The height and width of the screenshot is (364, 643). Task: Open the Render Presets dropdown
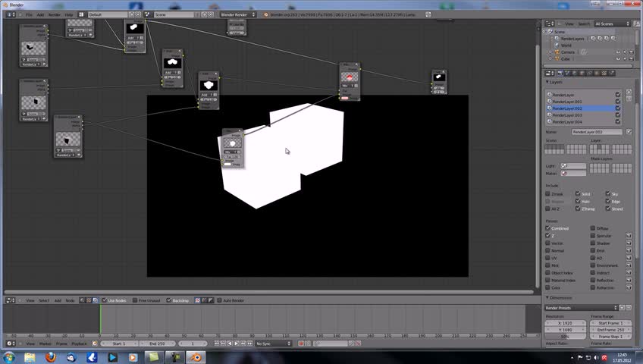(581, 308)
